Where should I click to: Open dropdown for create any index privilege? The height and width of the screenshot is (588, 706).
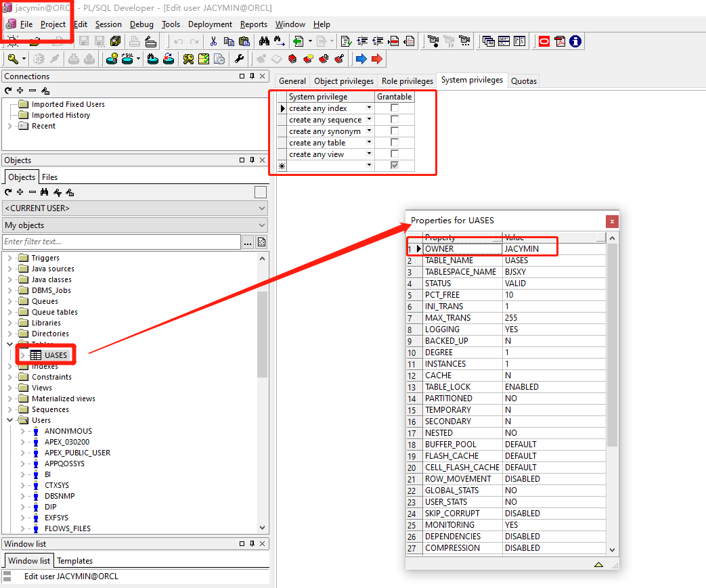pyautogui.click(x=369, y=108)
